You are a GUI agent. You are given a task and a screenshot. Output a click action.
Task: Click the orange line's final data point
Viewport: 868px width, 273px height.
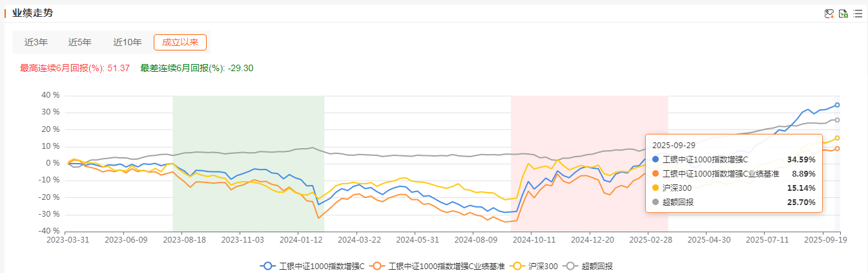[838, 148]
